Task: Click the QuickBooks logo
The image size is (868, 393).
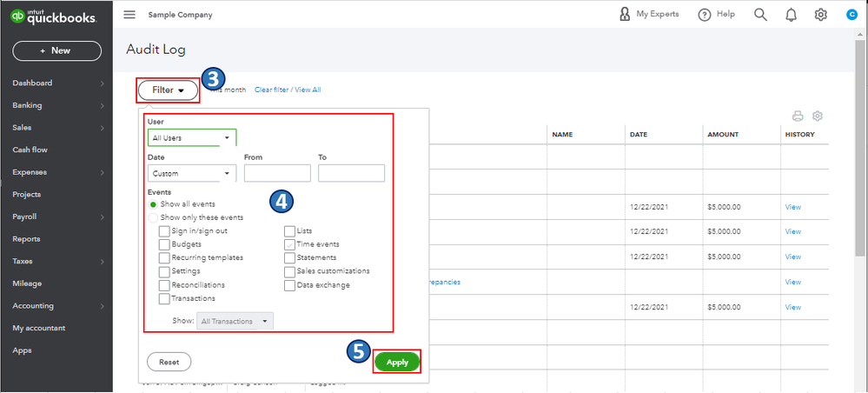Action: pos(54,16)
